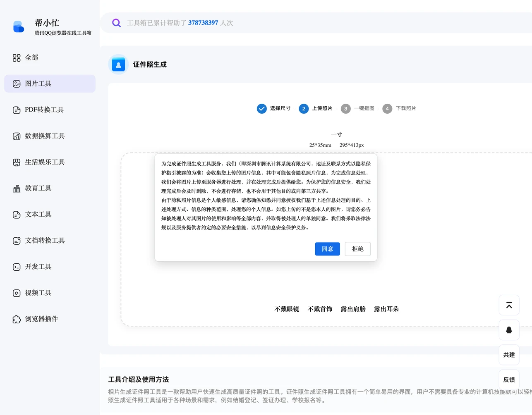Open 文本工具 in the sidebar

(50, 214)
